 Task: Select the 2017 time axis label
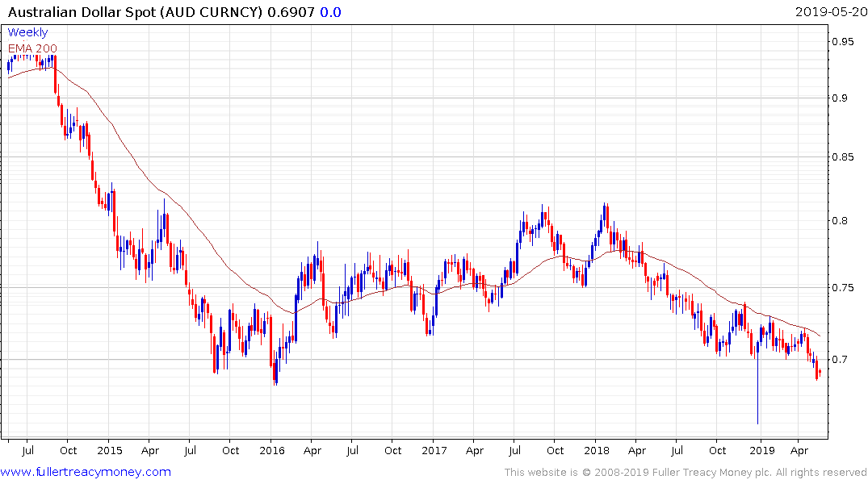(x=434, y=450)
